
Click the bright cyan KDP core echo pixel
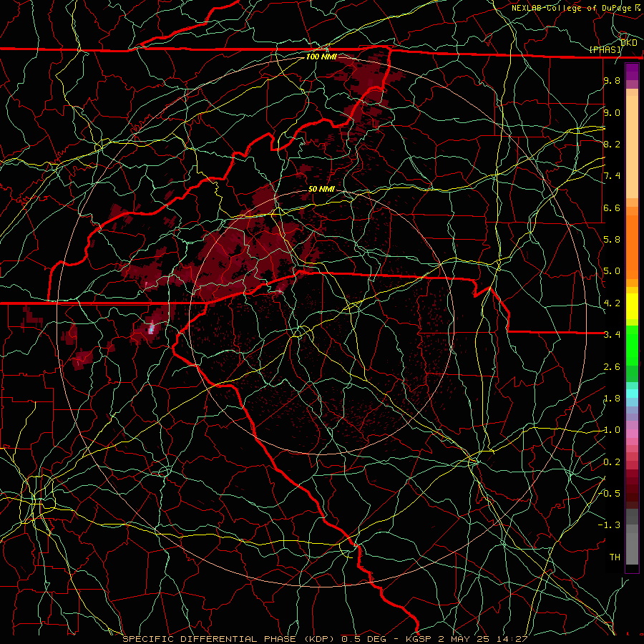tap(151, 329)
